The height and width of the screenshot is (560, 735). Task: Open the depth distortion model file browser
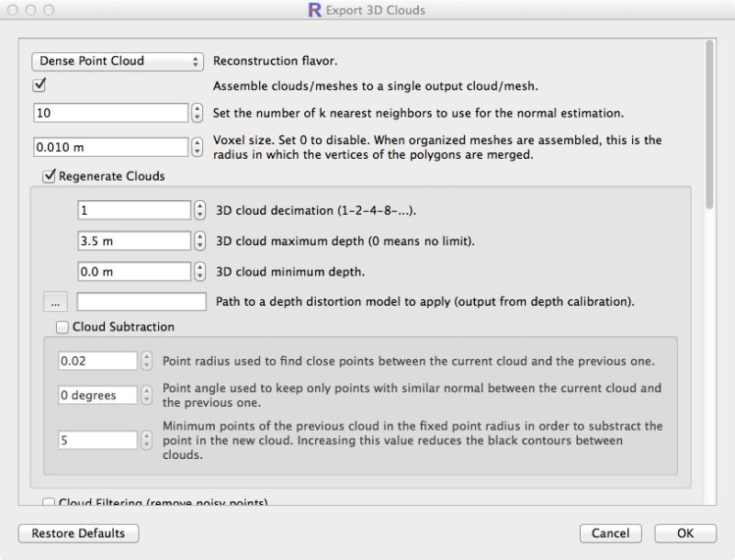[x=54, y=301]
